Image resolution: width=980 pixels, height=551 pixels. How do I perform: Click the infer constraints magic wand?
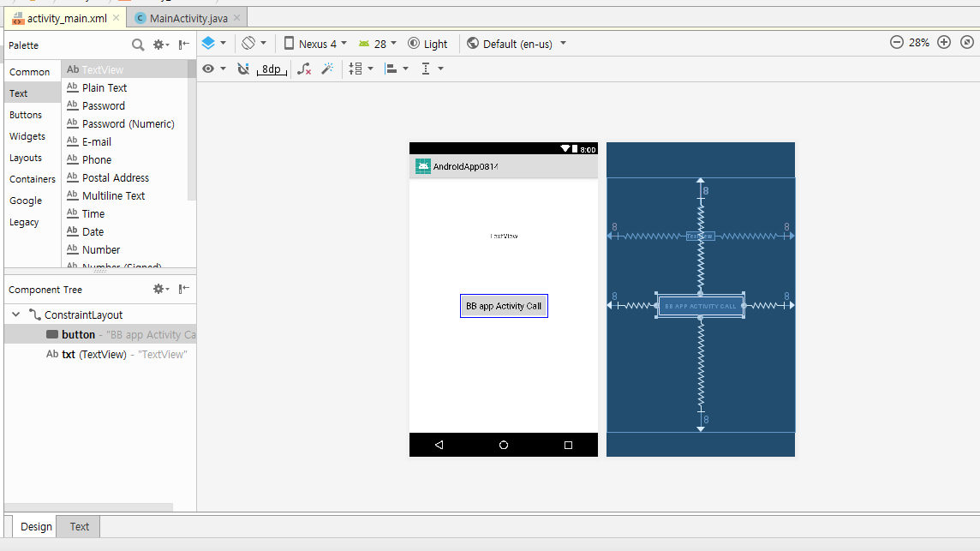tap(327, 69)
